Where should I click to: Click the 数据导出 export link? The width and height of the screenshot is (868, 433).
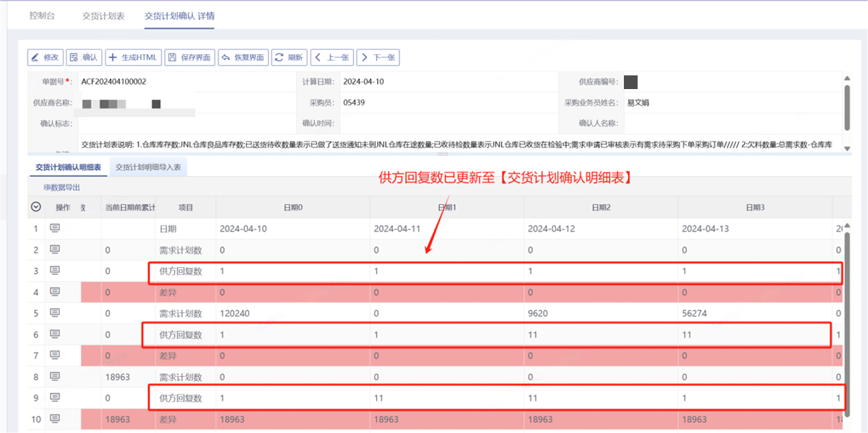point(62,187)
